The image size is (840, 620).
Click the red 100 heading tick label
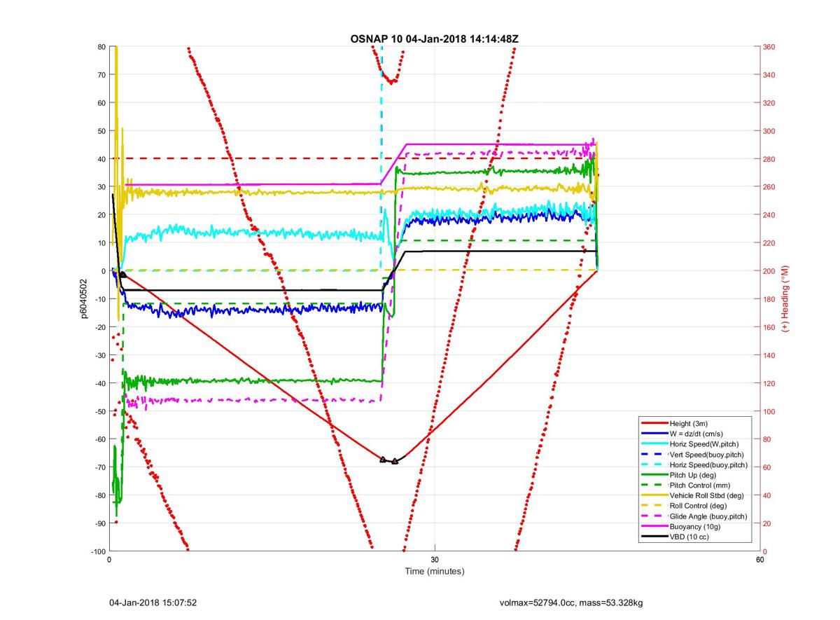769,411
